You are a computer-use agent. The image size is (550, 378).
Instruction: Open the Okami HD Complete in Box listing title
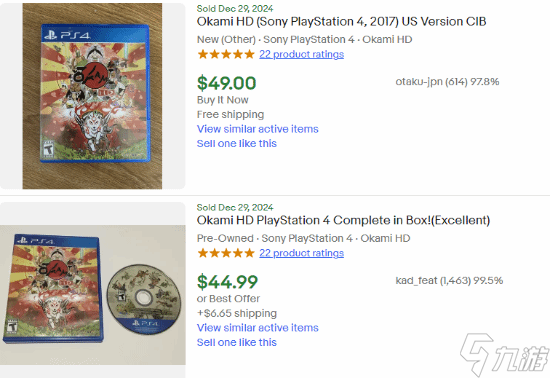click(x=343, y=221)
